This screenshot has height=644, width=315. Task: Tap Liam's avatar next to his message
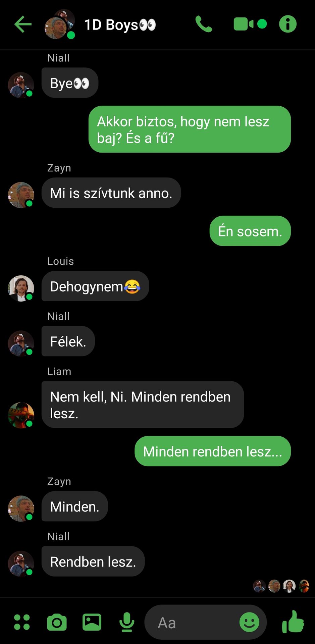[x=21, y=415]
